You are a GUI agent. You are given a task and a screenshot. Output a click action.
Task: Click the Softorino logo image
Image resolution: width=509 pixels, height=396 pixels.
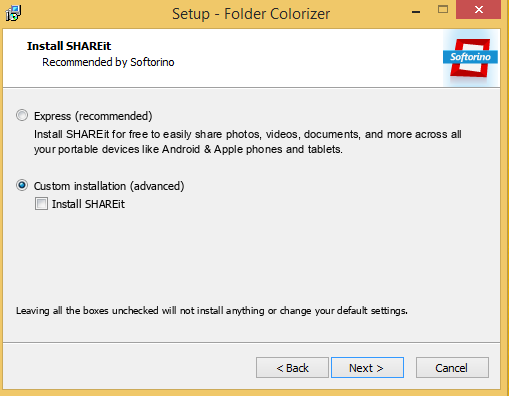pyautogui.click(x=471, y=58)
